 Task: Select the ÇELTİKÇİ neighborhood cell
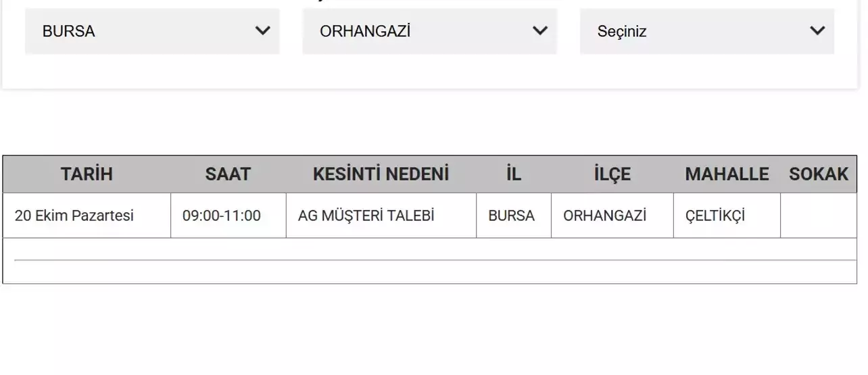tap(715, 216)
